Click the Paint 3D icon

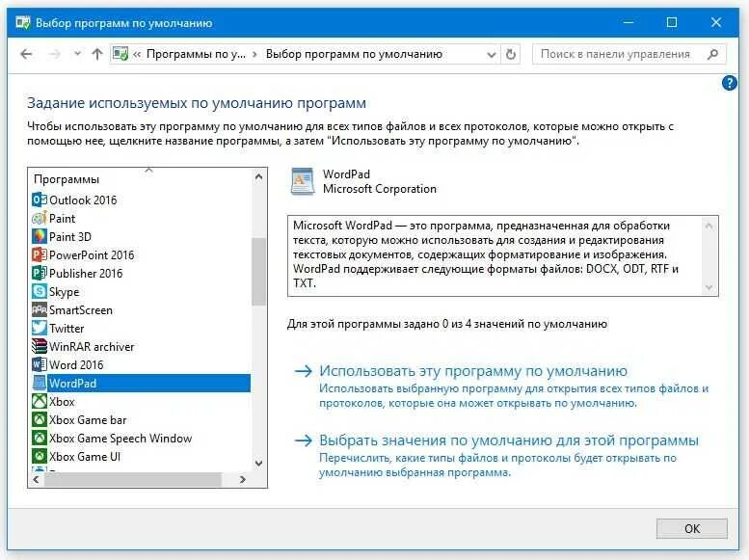(x=40, y=236)
